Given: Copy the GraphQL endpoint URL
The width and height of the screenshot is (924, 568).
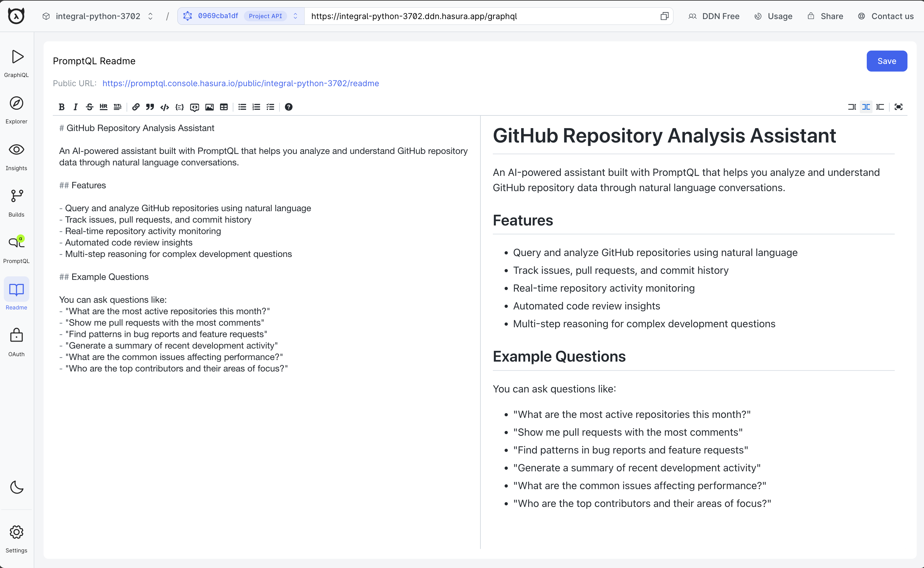Looking at the screenshot, I should pos(665,16).
